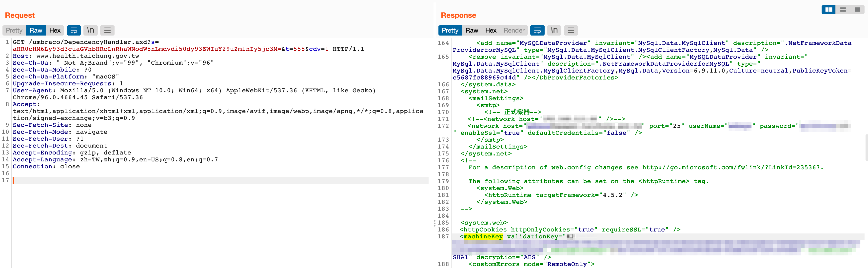The height and width of the screenshot is (268, 868).
Task: Switch Request view to Hex tab
Action: click(x=55, y=30)
